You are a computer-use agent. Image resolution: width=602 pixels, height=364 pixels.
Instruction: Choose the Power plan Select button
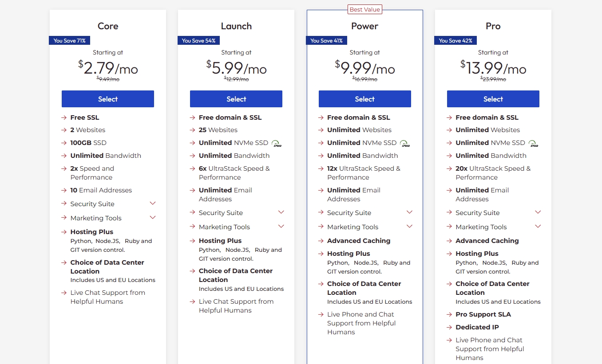(365, 99)
